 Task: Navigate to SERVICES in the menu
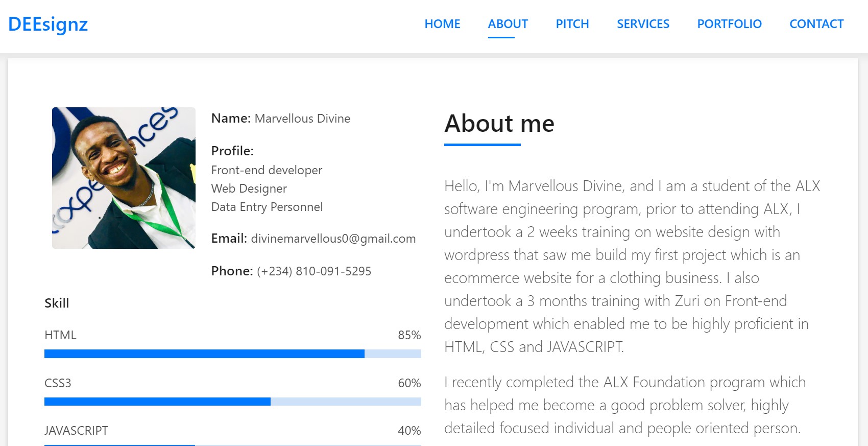[x=643, y=24]
